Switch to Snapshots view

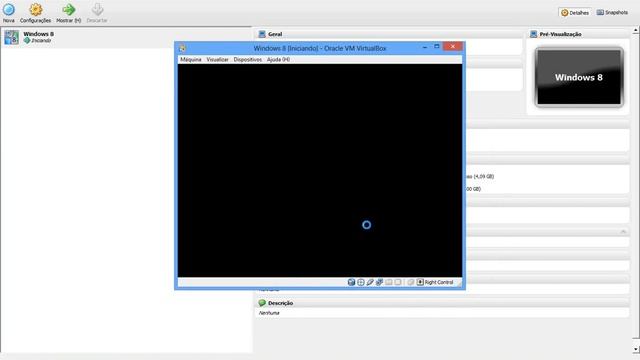pos(612,13)
